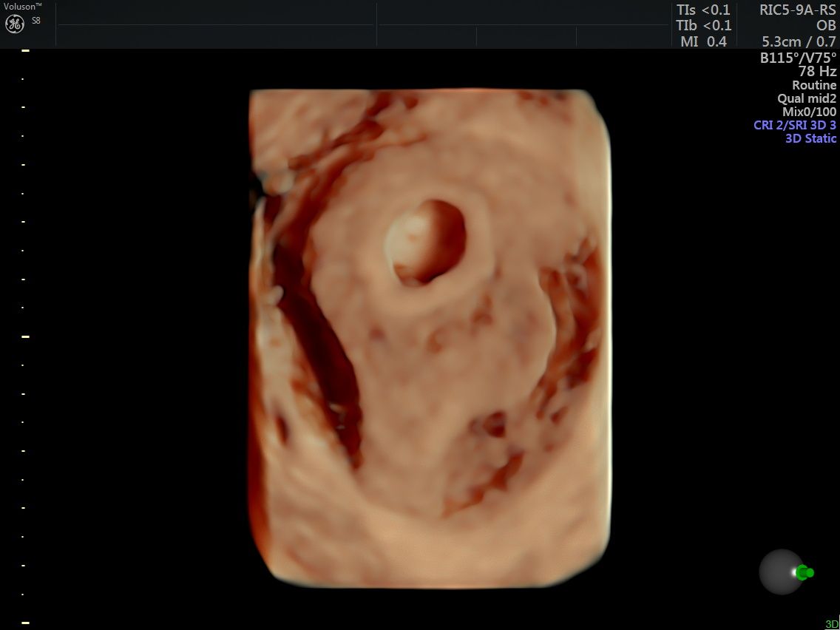Click the 3D Static mode label
The image size is (840, 630).
coord(810,138)
